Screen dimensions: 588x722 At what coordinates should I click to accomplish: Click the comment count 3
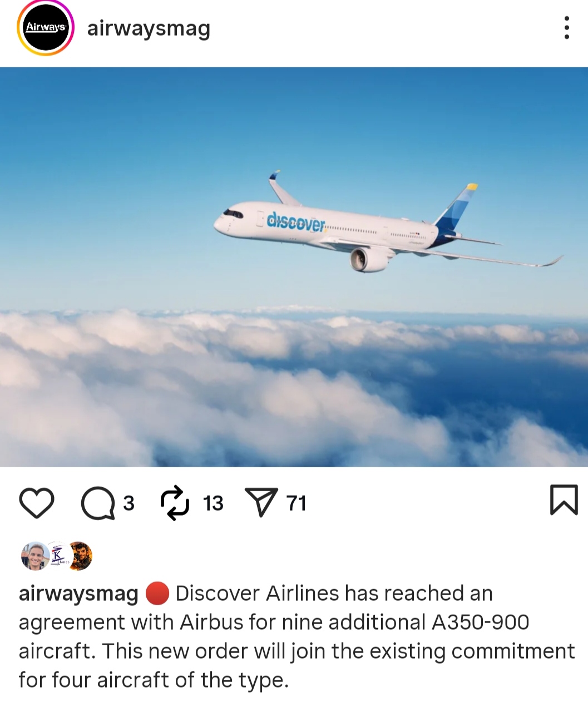[x=129, y=503]
